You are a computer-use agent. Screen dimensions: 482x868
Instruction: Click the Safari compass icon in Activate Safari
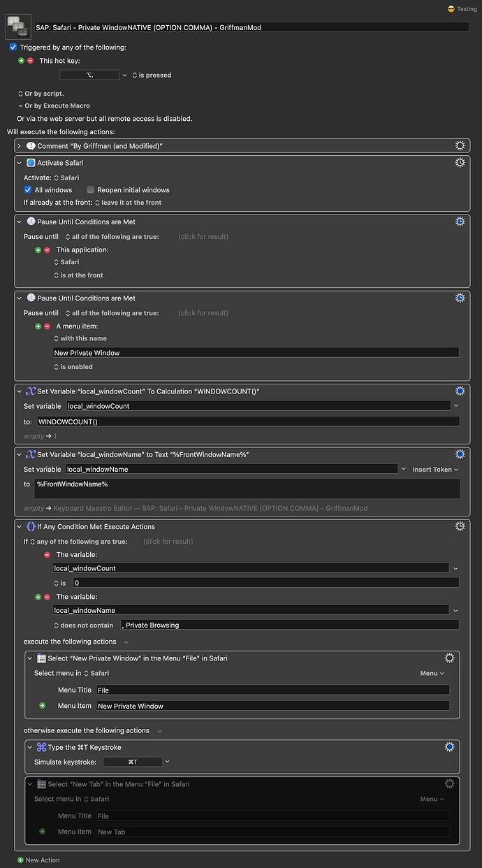[x=31, y=163]
